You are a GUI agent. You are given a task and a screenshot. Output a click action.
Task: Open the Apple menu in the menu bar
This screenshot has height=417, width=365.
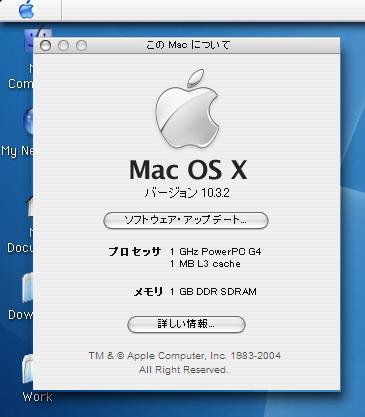[27, 9]
